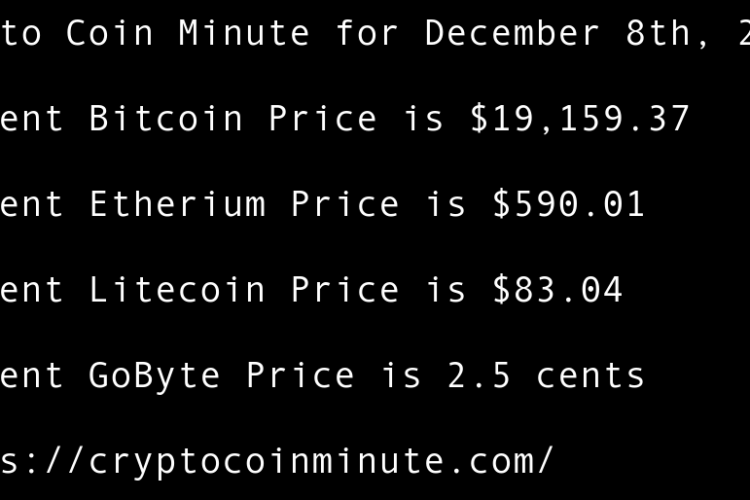Select the $83.04 Litecoin price value

tap(557, 290)
